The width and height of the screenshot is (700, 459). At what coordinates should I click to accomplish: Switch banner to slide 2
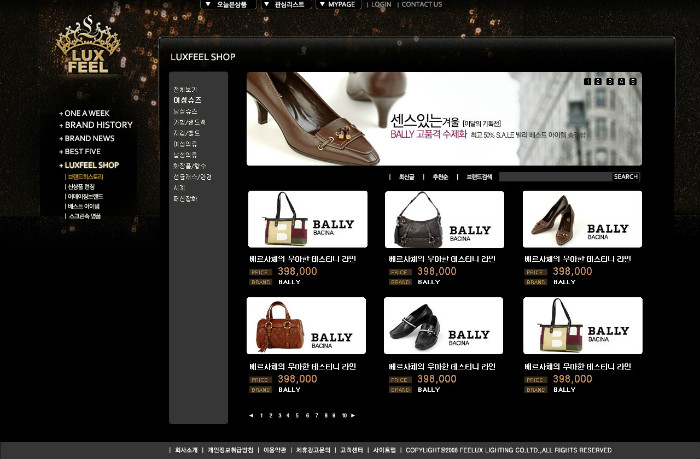tap(599, 81)
